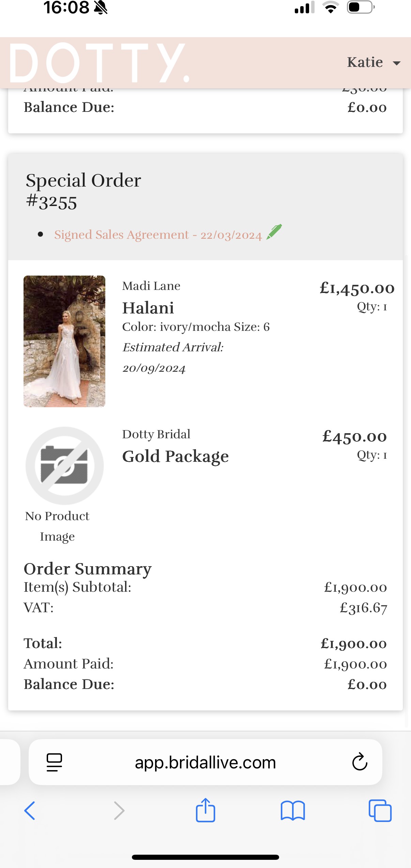
Task: Select the Gold Package item title
Action: [176, 456]
